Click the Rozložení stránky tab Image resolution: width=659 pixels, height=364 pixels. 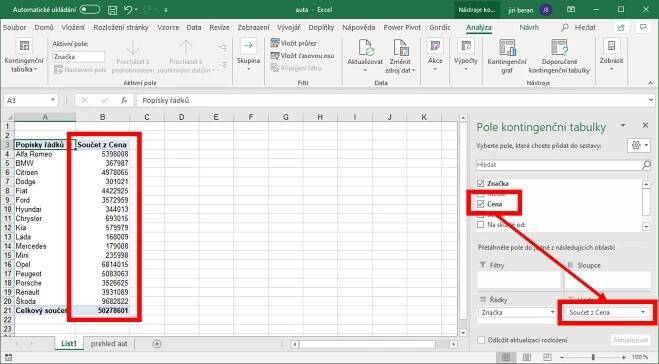coord(121,27)
